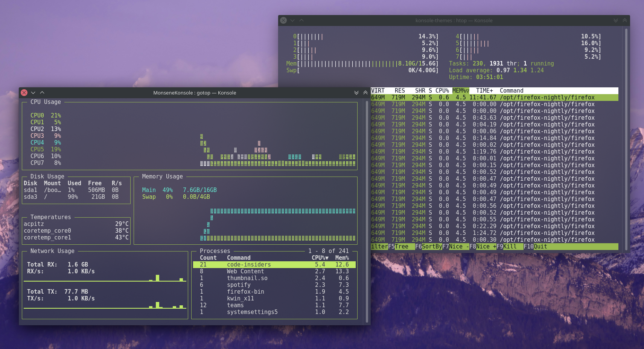Click htop Swp usage meter
This screenshot has width=644, height=349.
[x=362, y=70]
